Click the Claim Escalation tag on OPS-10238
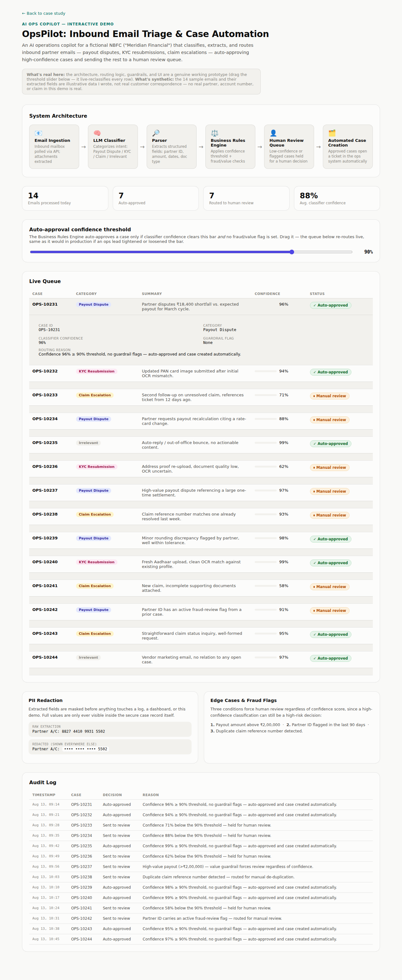Image resolution: width=402 pixels, height=980 pixels. 95,514
